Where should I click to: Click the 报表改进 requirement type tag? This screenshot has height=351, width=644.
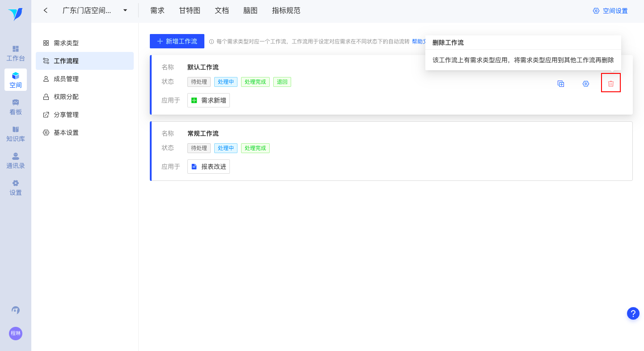pyautogui.click(x=208, y=167)
